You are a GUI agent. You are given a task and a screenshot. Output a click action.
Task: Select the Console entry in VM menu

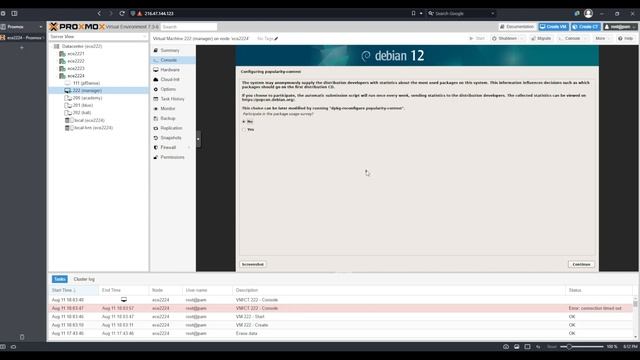169,60
